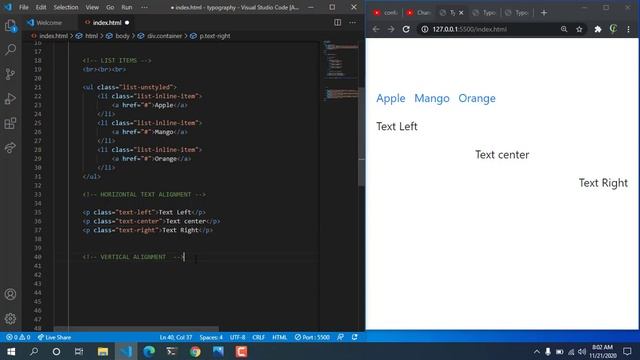Viewport: 640px width, 360px height.
Task: Open the Edit menu
Action: (x=41, y=7)
